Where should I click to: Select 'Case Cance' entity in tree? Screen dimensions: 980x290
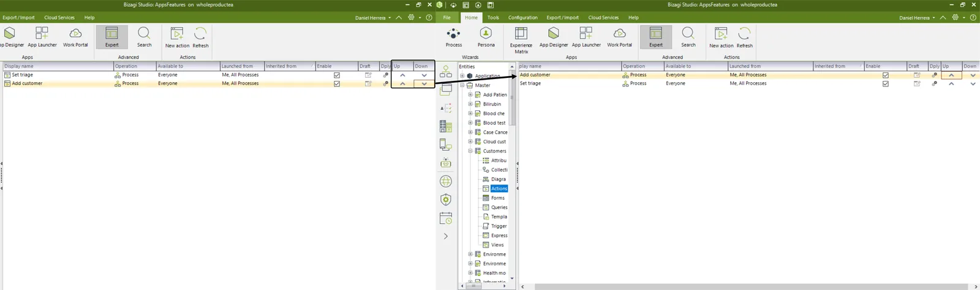(495, 132)
